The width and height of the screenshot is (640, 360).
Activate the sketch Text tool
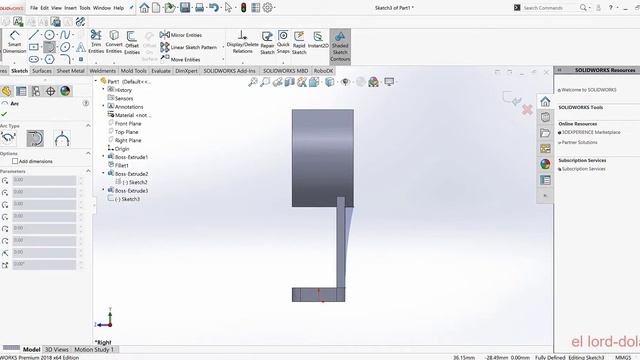pos(81,47)
